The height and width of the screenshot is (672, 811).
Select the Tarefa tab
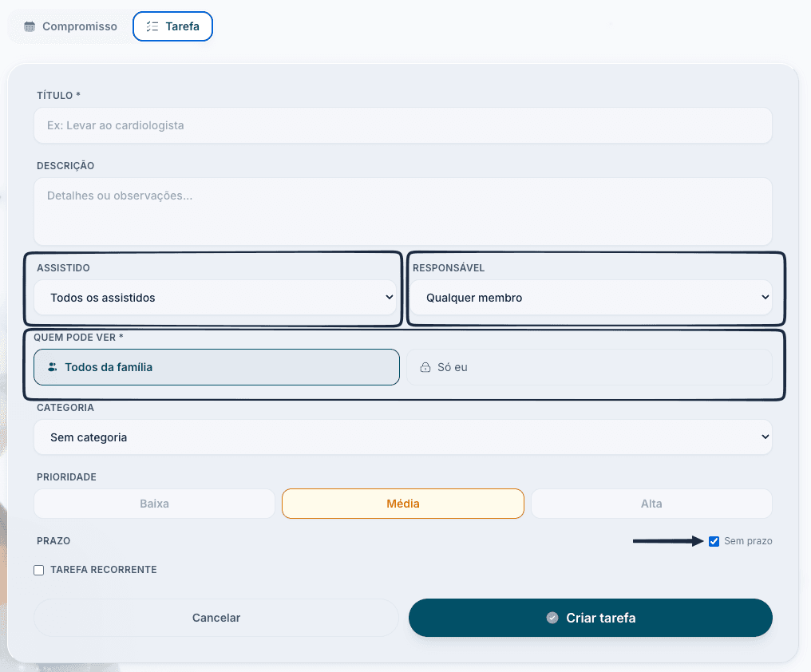coord(172,26)
